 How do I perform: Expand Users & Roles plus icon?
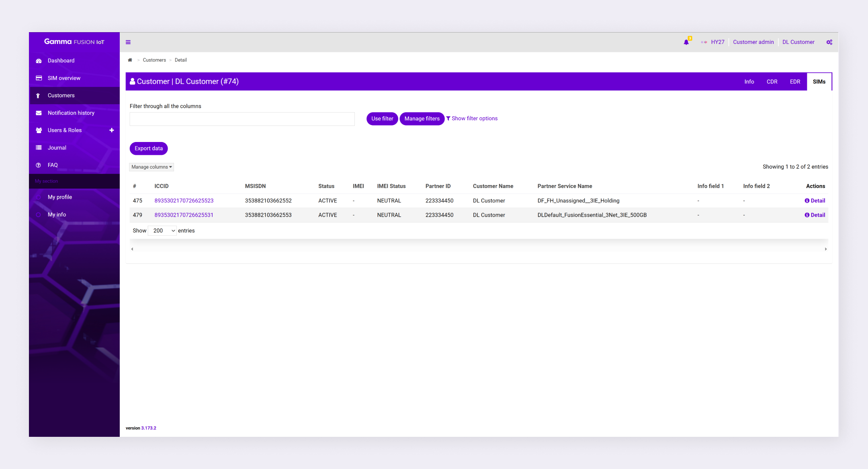(112, 130)
